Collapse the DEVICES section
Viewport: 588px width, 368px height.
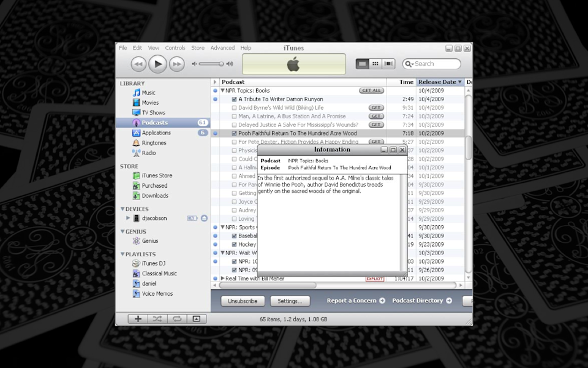click(x=123, y=209)
